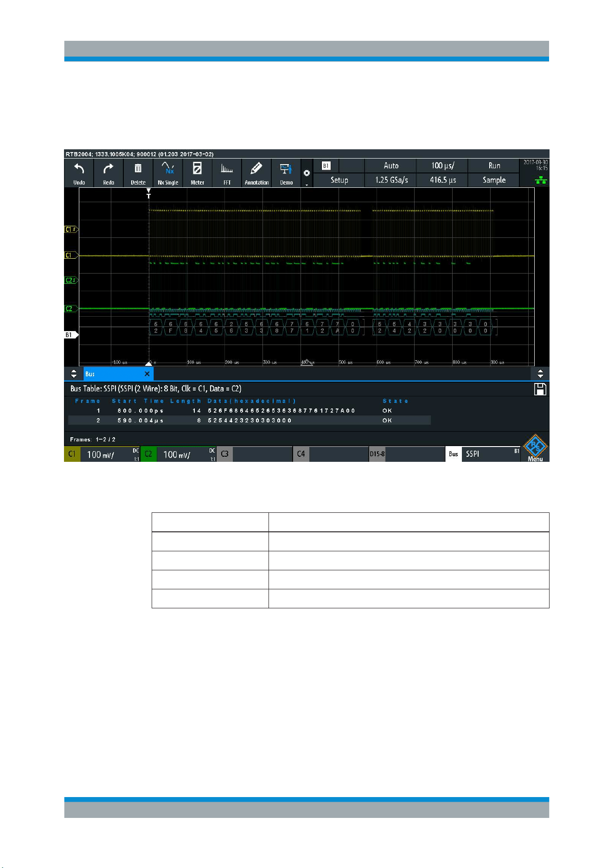614x868 pixels.
Task: Click the Frame column header
Action: (88, 401)
